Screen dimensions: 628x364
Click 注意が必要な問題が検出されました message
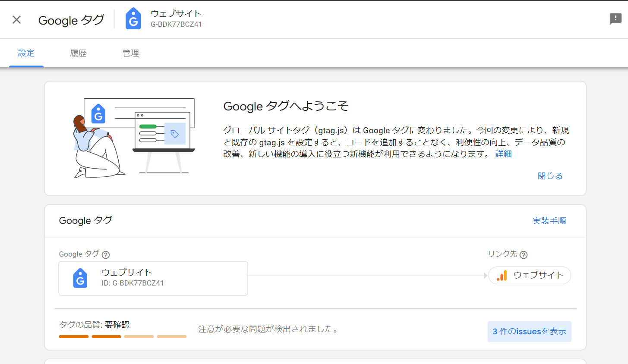pyautogui.click(x=268, y=329)
